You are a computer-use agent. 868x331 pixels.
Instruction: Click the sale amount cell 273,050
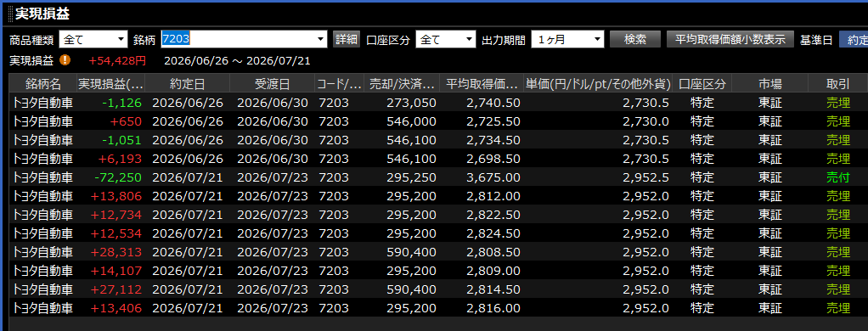[411, 103]
